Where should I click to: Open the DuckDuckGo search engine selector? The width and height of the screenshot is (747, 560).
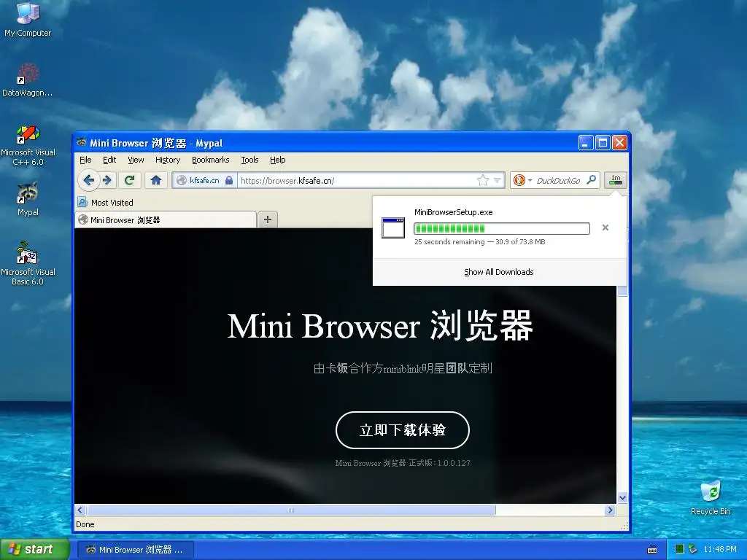(522, 180)
